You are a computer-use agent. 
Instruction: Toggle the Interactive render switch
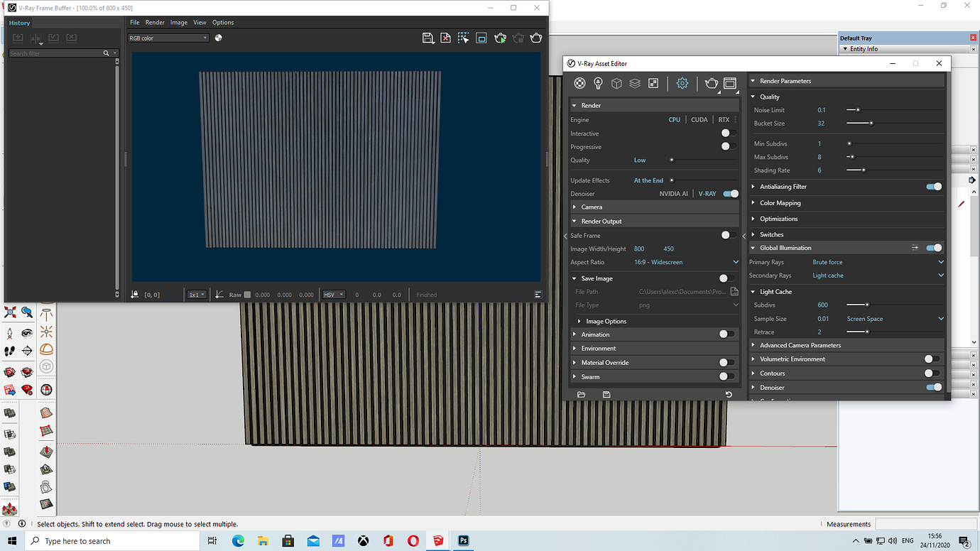pyautogui.click(x=726, y=133)
